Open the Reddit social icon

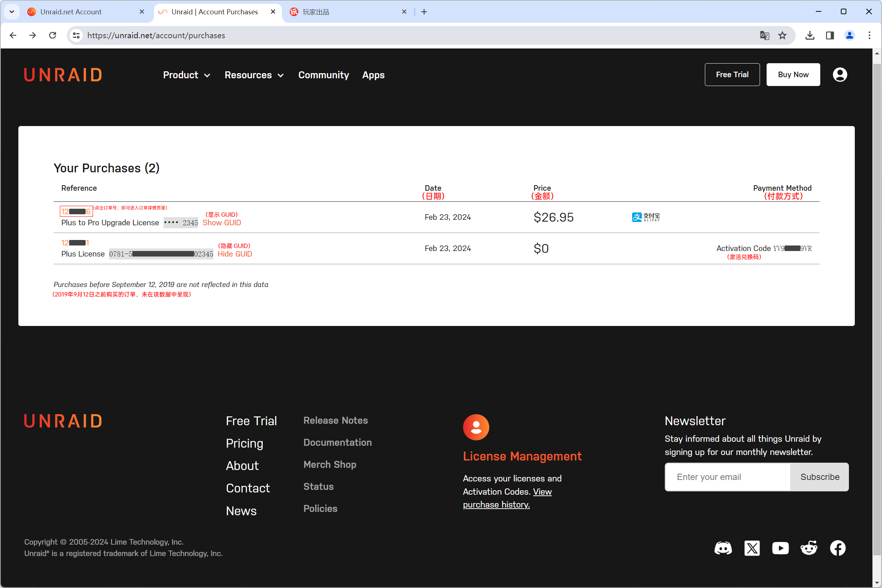pos(809,548)
